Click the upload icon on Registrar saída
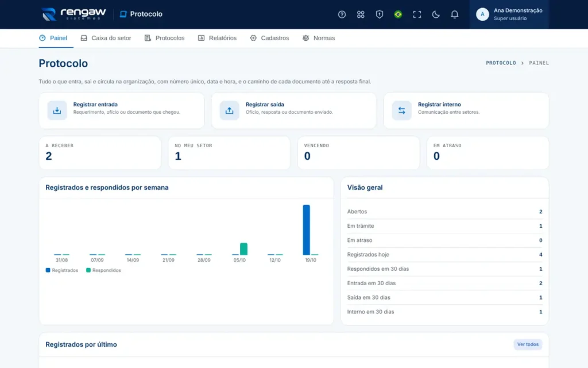This screenshot has width=588, height=368. 229,110
